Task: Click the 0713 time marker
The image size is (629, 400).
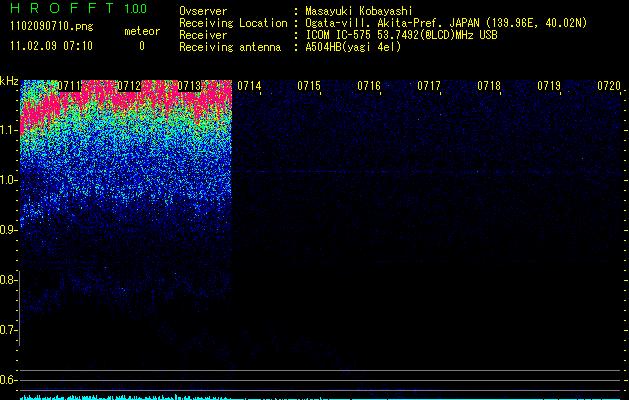Action: (x=189, y=86)
